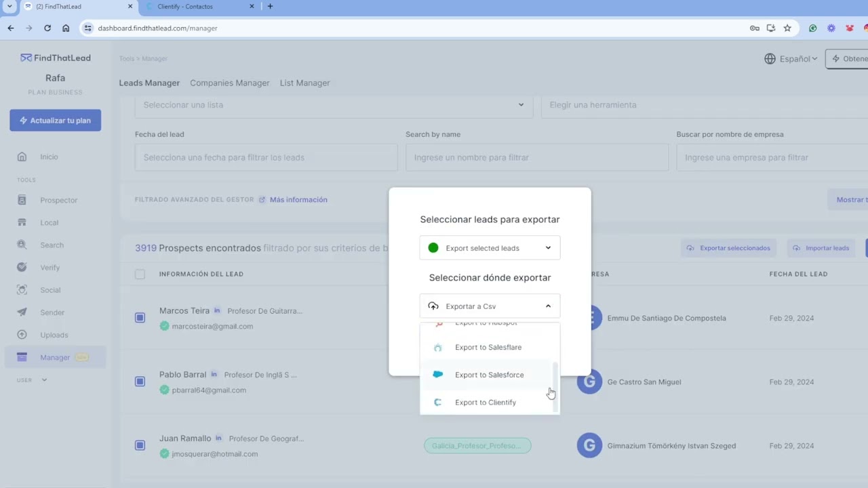Click company avatar for Ge Castro San Miguel

[589, 382]
